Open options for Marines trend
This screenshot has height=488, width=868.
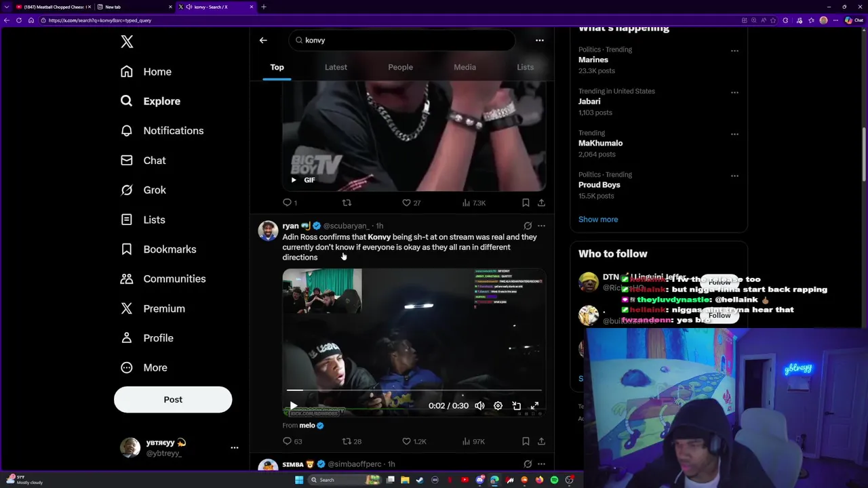[x=734, y=51]
